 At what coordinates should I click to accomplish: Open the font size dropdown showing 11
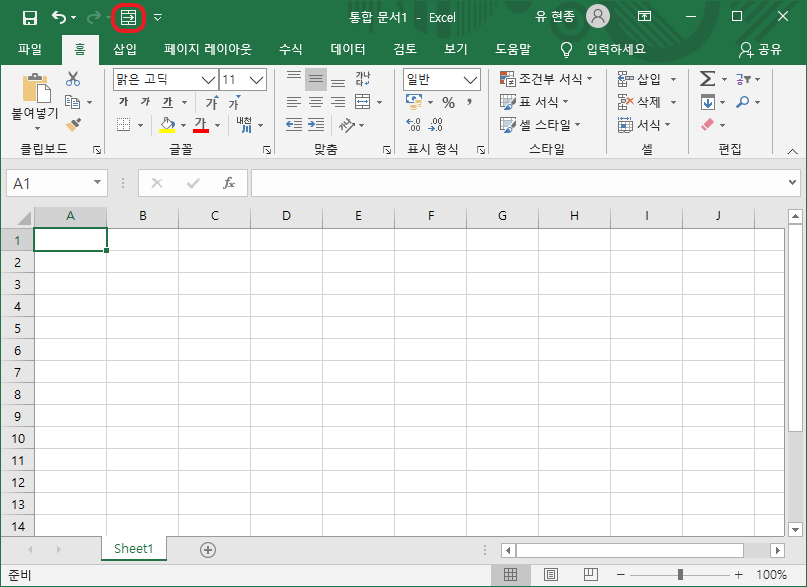click(256, 80)
